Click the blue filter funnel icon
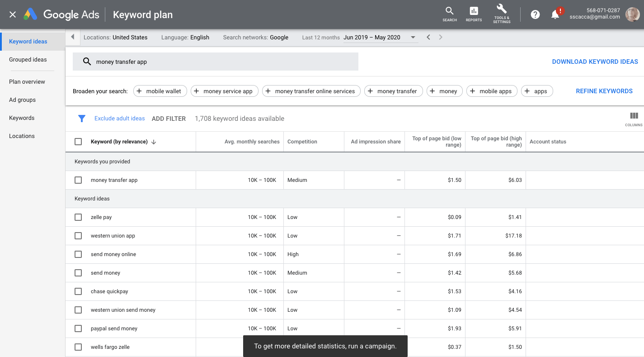This screenshot has height=357, width=644. 82,119
